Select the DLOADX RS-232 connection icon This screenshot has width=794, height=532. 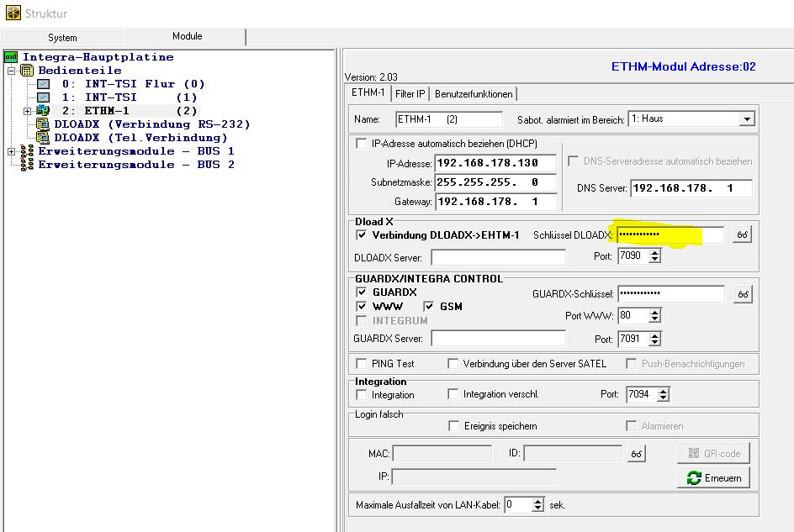(x=43, y=124)
